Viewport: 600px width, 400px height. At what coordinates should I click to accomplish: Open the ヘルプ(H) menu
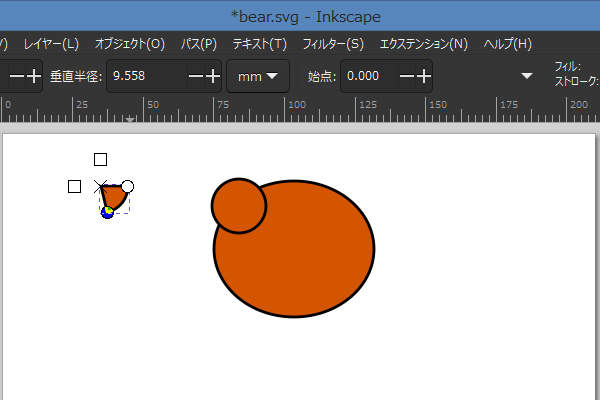pyautogui.click(x=507, y=44)
